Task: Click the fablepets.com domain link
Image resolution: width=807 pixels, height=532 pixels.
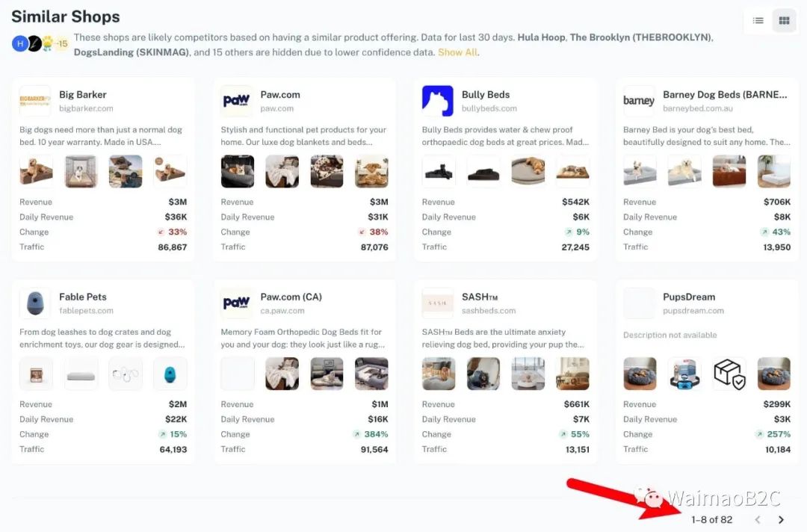Action: pos(86,311)
